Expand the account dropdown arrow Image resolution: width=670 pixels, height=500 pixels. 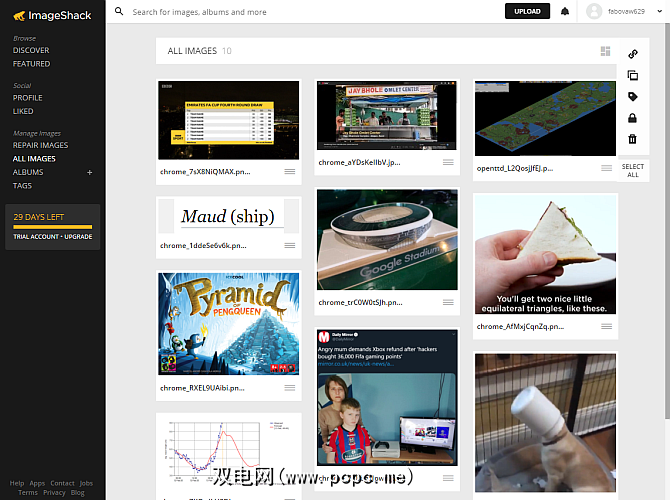click(659, 12)
